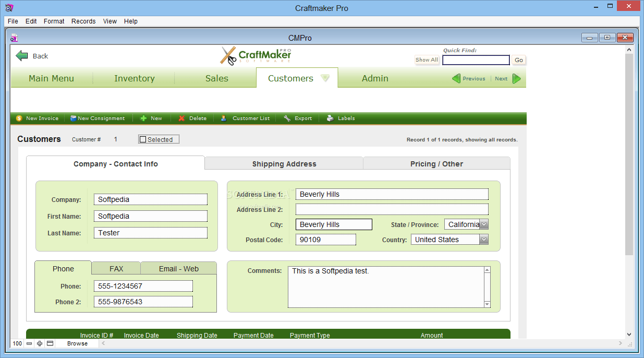Click the green Back arrow icon
The height and width of the screenshot is (358, 644).
[x=21, y=56]
